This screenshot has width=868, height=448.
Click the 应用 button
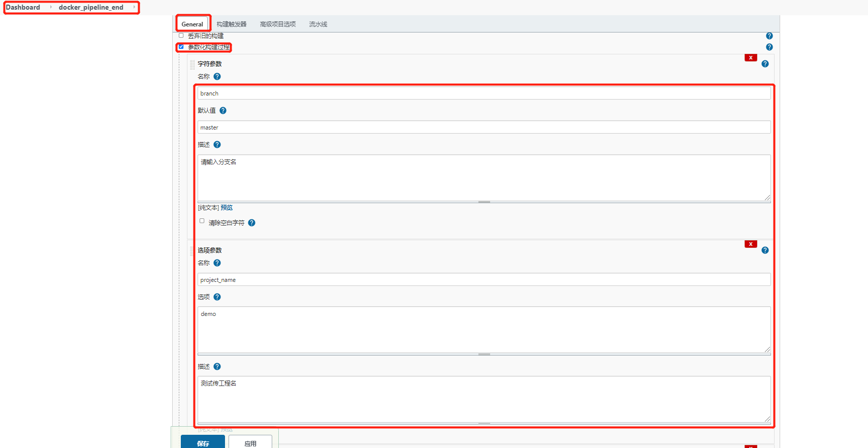coord(250,442)
